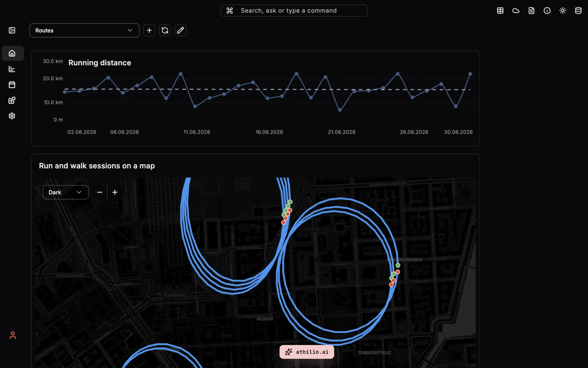Click the Running distance chart title
The height and width of the screenshot is (368, 588).
(x=100, y=63)
